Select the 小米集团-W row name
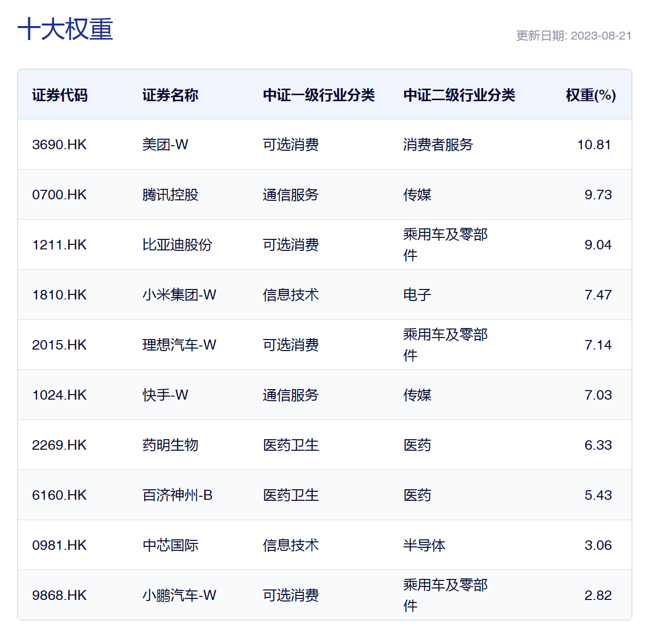Screen dimensions: 672x631 pyautogui.click(x=179, y=295)
